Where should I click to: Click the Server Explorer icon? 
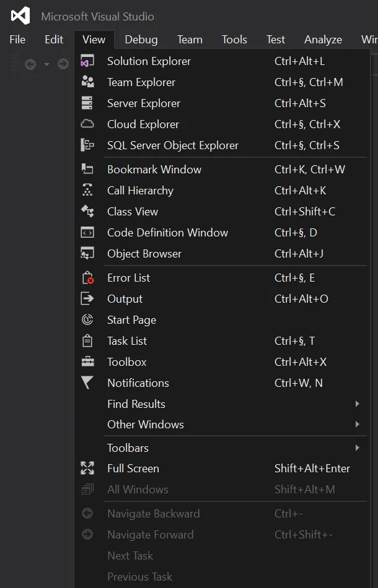87,103
